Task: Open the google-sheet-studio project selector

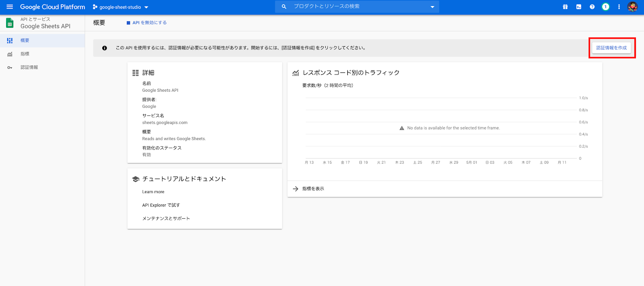Action: click(120, 7)
